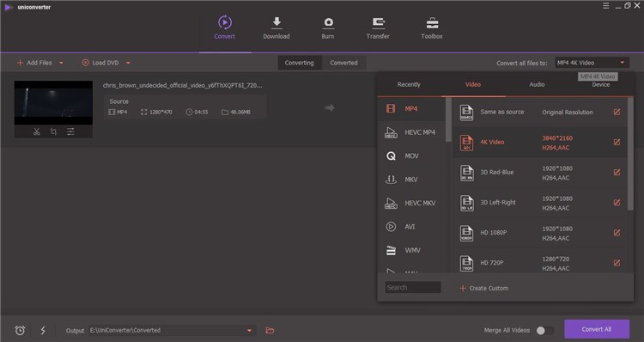Viewport: 644px width, 342px height.
Task: Choose the 3D Left-Right preset
Action: tap(540, 202)
